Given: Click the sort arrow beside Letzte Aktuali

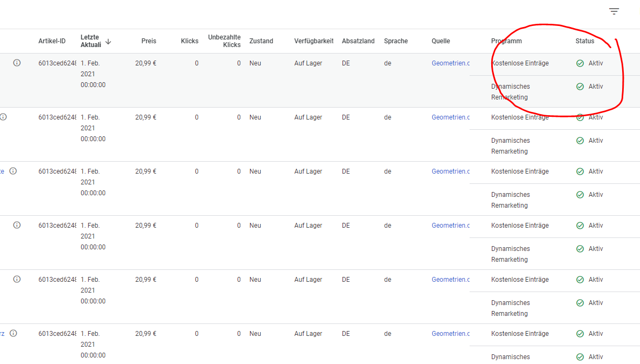Looking at the screenshot, I should [x=108, y=41].
